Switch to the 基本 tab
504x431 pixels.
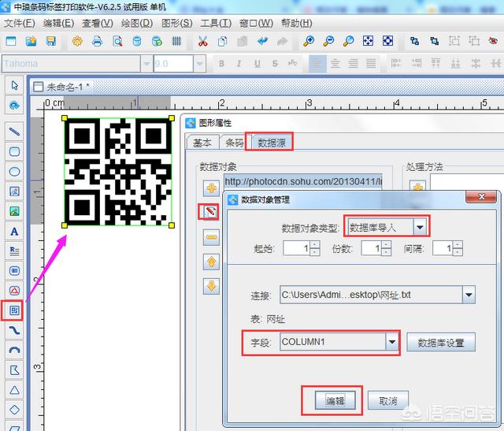pos(202,142)
